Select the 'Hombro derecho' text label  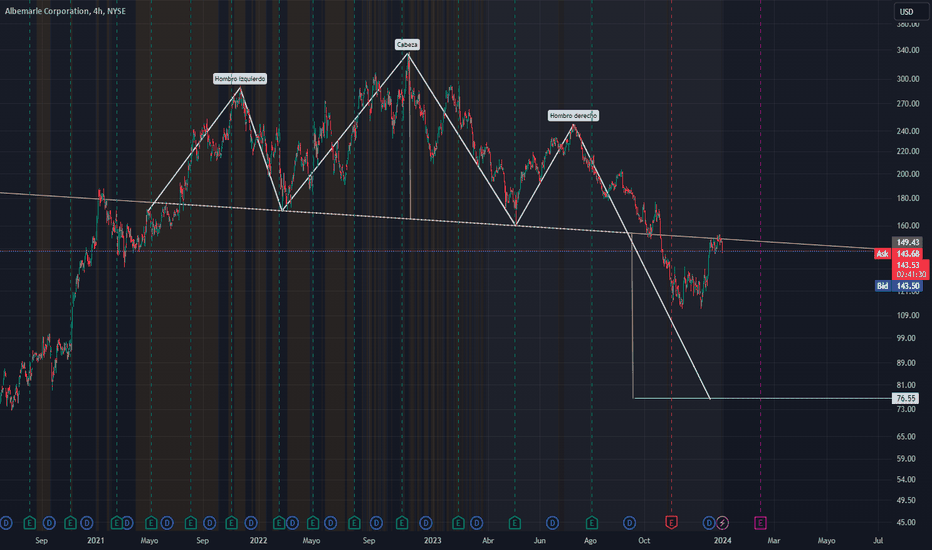[573, 115]
